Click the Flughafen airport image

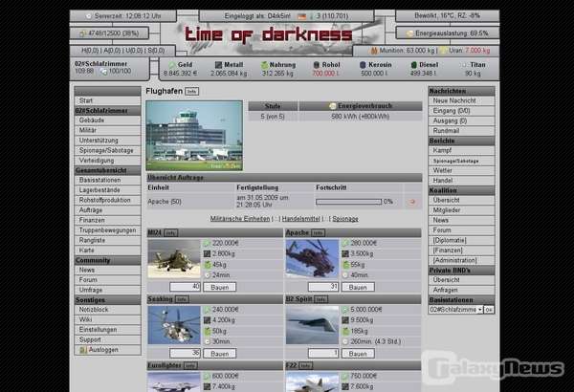tap(194, 136)
